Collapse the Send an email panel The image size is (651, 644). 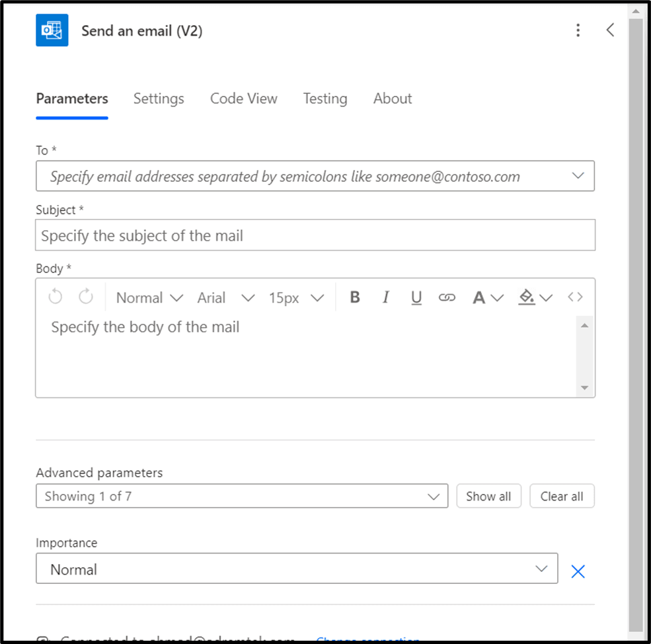(x=610, y=30)
